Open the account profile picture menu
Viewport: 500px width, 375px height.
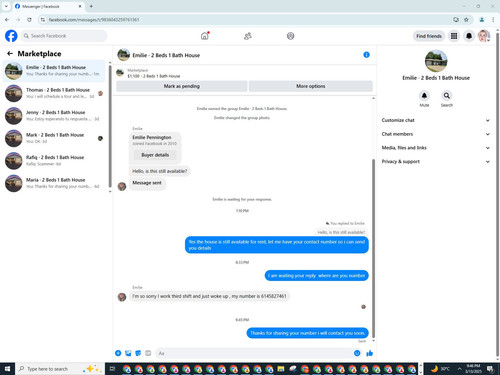tap(484, 36)
